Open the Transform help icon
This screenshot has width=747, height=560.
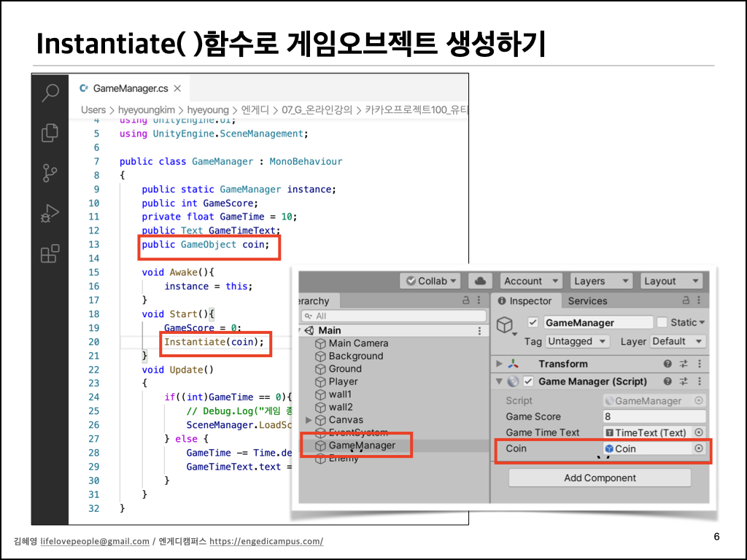tap(667, 364)
